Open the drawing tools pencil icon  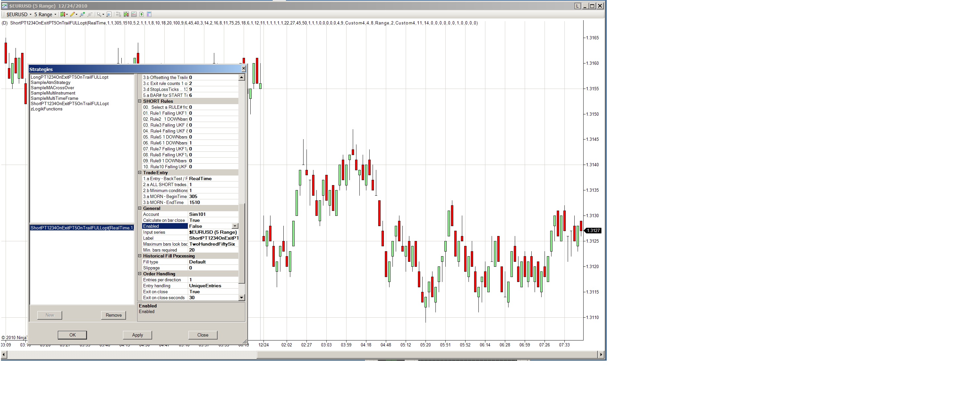coord(72,15)
